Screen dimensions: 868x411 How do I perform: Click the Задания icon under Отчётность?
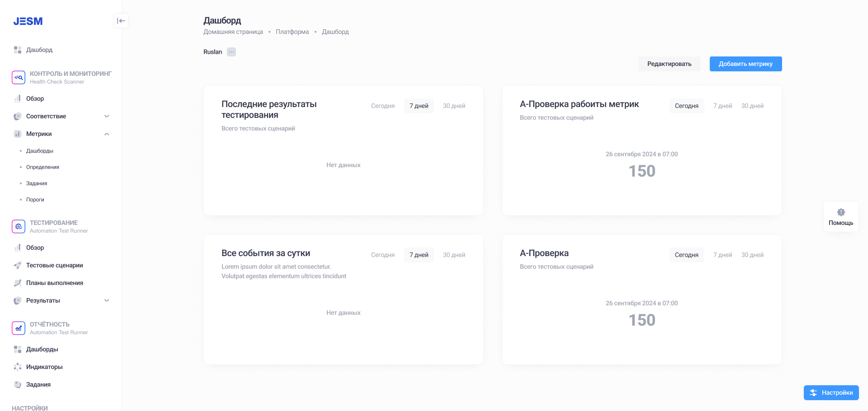tap(18, 384)
